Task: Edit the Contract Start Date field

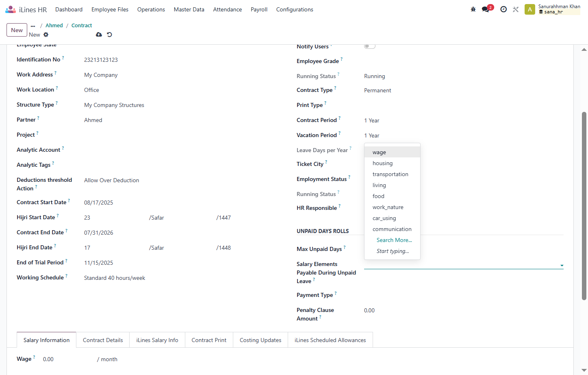Action: click(99, 203)
